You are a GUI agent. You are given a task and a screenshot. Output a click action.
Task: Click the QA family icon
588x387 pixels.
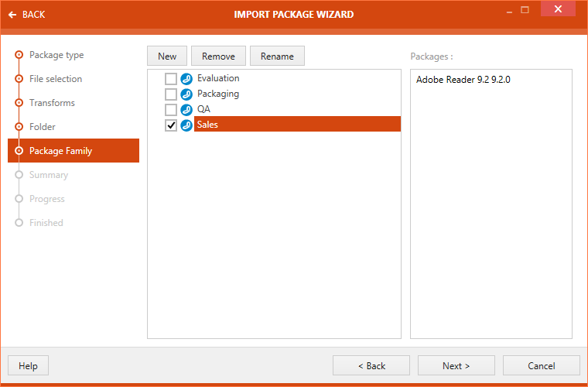(x=186, y=110)
